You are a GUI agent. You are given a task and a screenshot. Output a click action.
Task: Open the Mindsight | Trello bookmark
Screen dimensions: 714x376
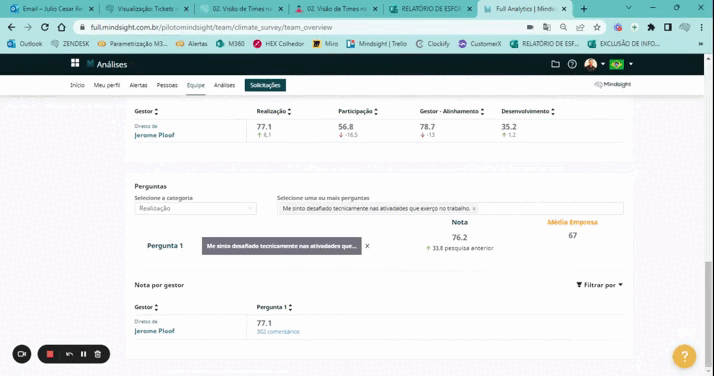click(x=377, y=44)
